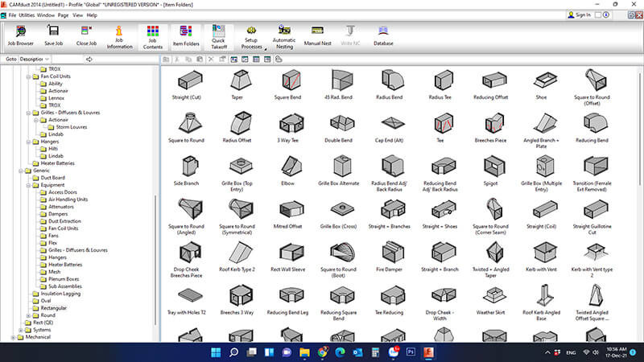Choose the Radius Bend fitting icon
Viewport: 644px width, 362px height.
389,84
